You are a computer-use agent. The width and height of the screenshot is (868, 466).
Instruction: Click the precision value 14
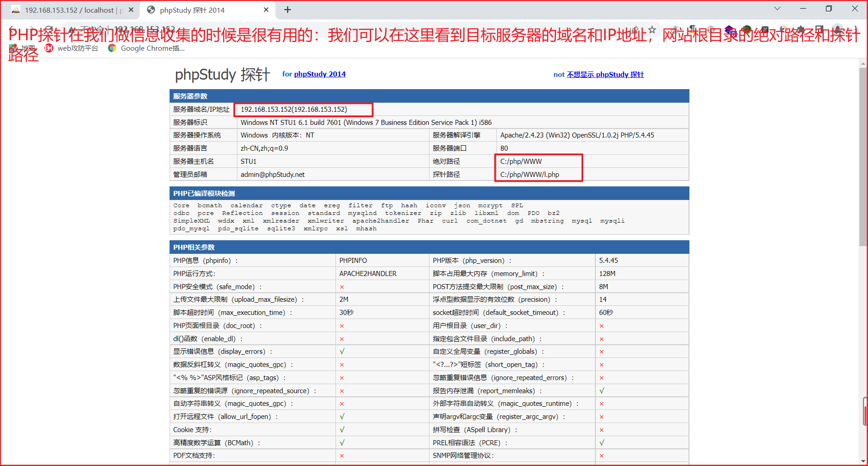[x=603, y=300]
